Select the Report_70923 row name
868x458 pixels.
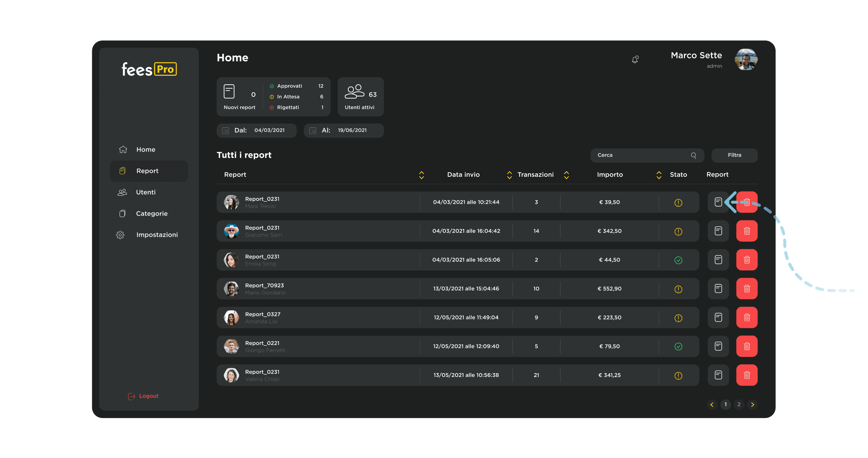[x=264, y=285]
